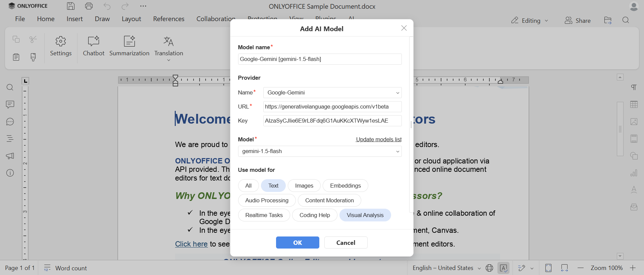This screenshot has width=644, height=275.
Task: Open the English – United States language selector
Action: [446, 268]
